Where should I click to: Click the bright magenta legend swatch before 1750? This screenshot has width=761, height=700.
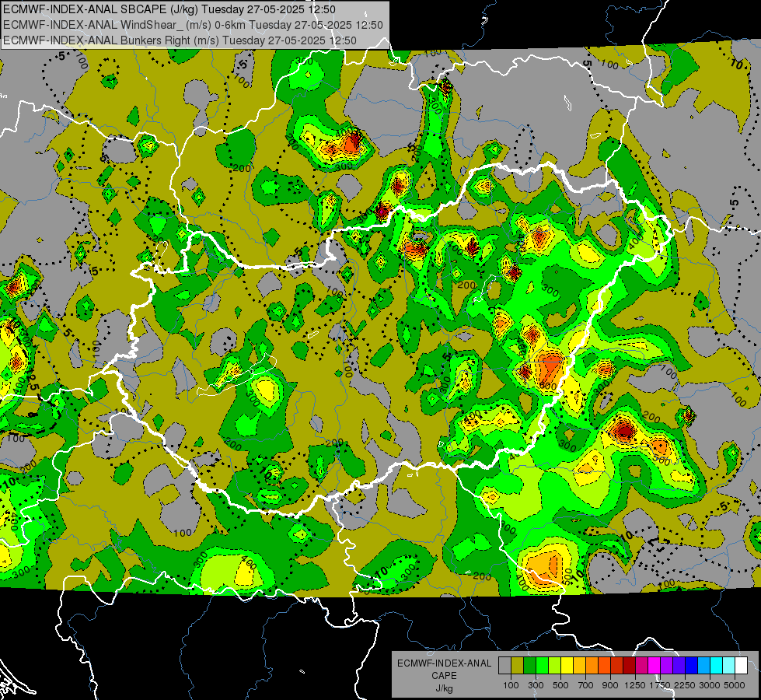655,666
